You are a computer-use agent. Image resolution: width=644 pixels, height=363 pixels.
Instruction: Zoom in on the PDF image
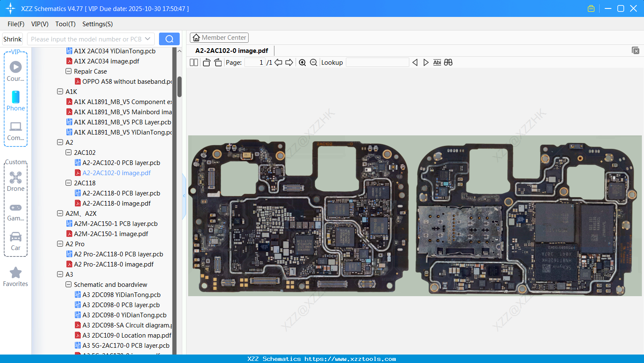pos(302,62)
